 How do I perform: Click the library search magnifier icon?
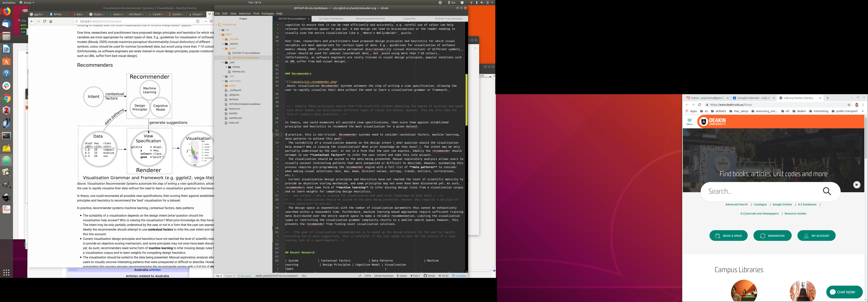point(827,191)
